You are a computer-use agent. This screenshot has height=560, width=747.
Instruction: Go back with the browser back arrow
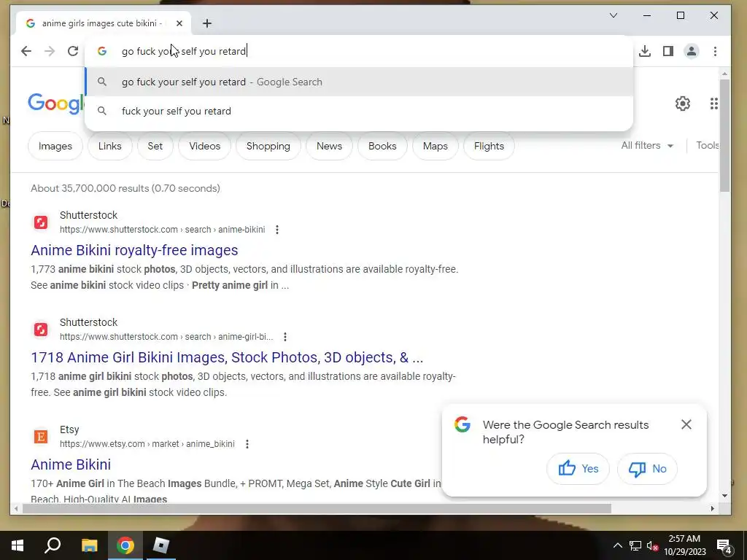pos(26,51)
